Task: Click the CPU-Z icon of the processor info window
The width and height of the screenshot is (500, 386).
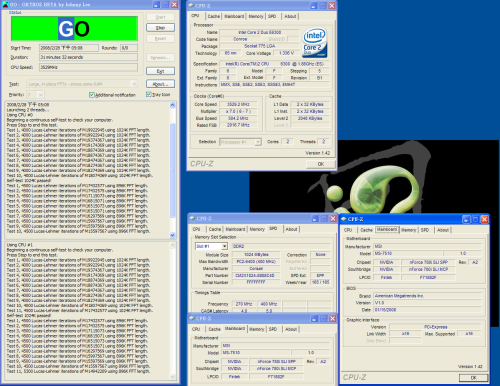Action: tap(191, 6)
